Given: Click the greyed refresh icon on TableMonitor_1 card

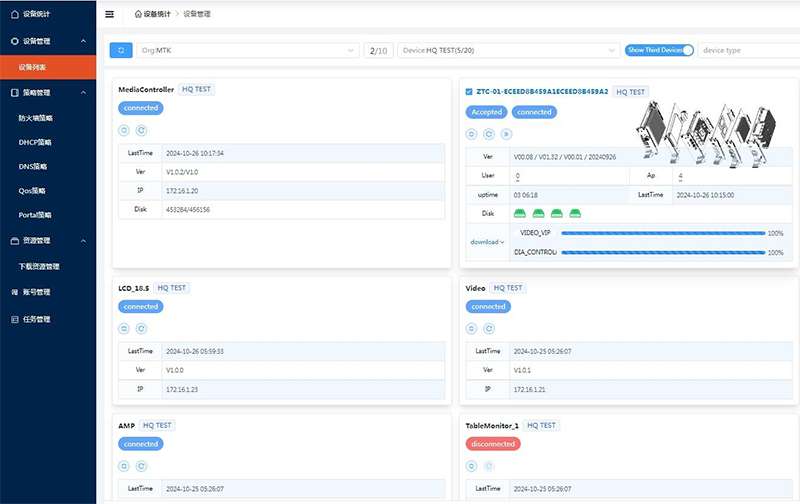Looking at the screenshot, I should pyautogui.click(x=489, y=466).
